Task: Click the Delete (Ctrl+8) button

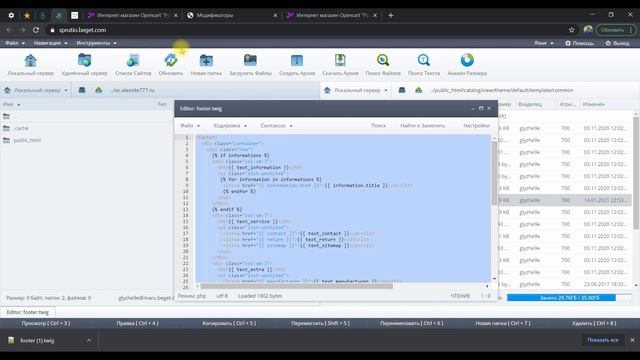Action: pyautogui.click(x=594, y=323)
